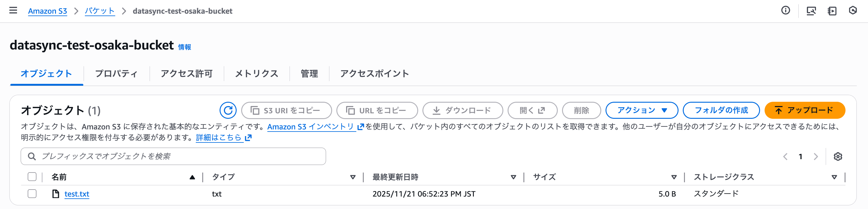Sort by タイプ column arrow
The width and height of the screenshot is (868, 209).
coord(353,177)
